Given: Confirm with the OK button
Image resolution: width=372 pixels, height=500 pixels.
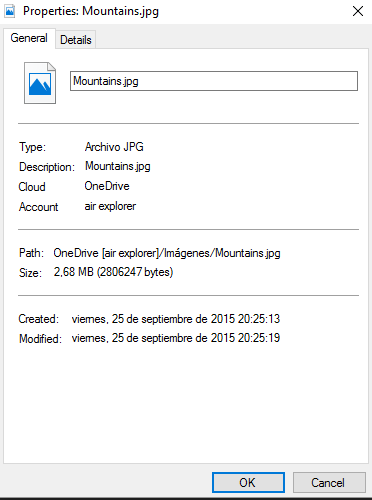Looking at the screenshot, I should coord(248,482).
